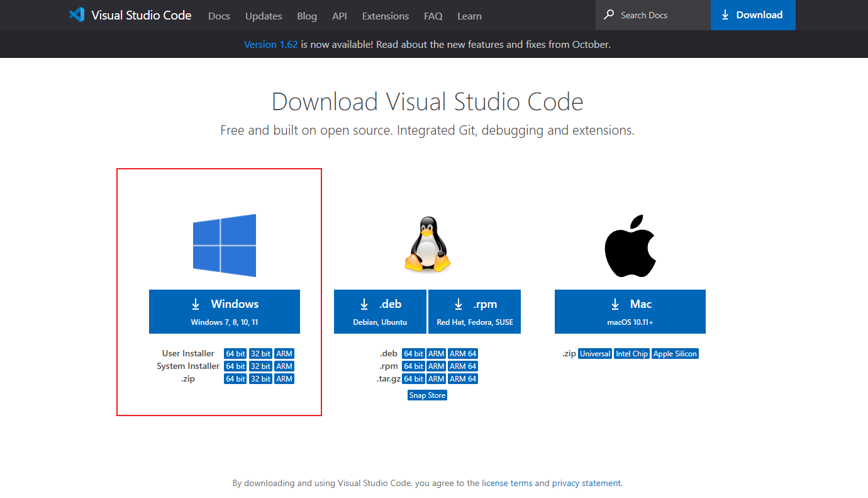Open the privacy statement link
The image size is (868, 498).
point(586,483)
